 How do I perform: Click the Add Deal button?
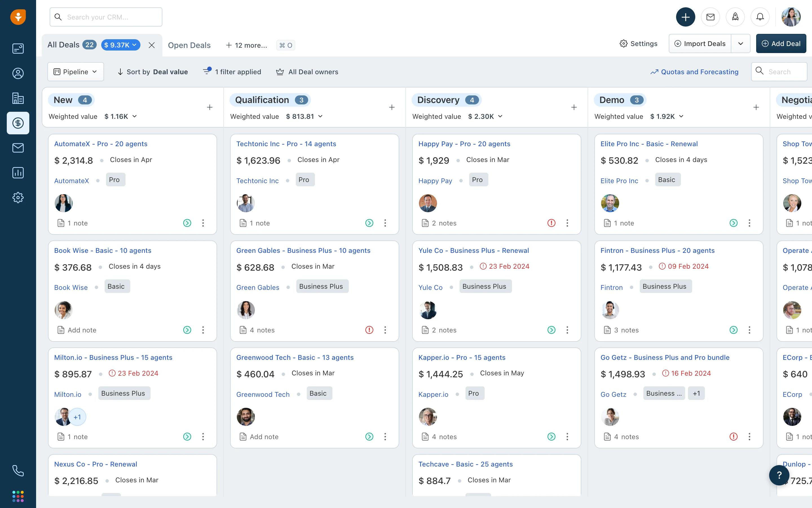pyautogui.click(x=781, y=43)
